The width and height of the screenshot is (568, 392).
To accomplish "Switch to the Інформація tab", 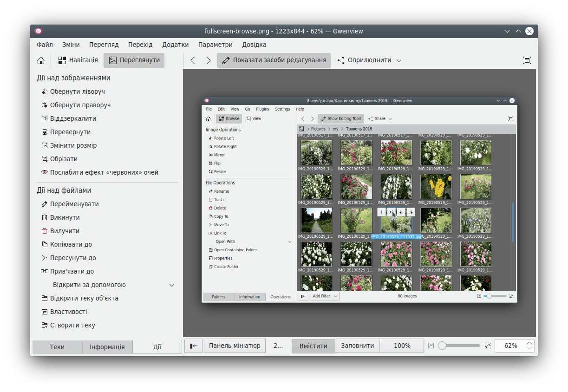I will pos(107,347).
